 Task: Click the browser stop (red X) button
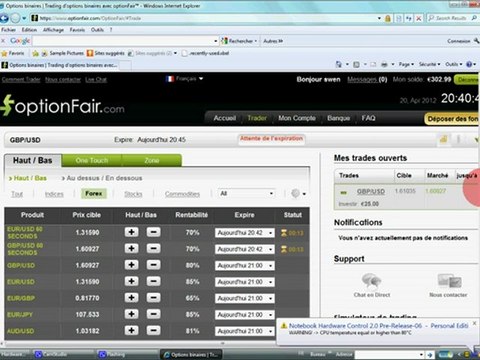coord(419,18)
